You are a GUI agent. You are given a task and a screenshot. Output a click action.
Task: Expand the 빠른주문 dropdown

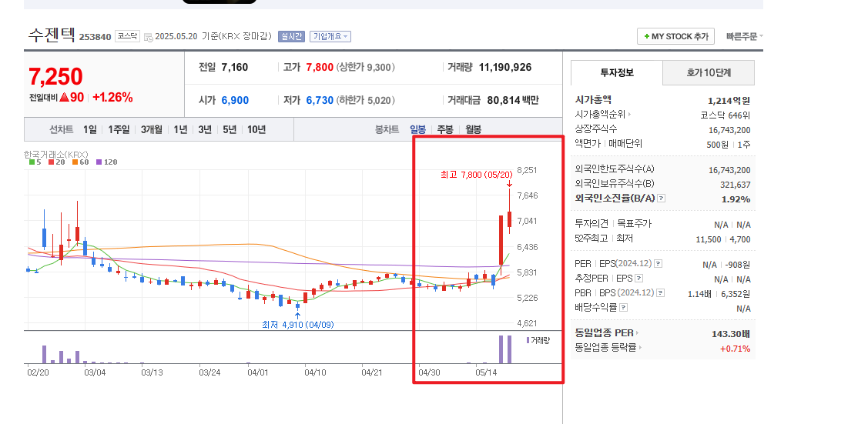click(745, 36)
